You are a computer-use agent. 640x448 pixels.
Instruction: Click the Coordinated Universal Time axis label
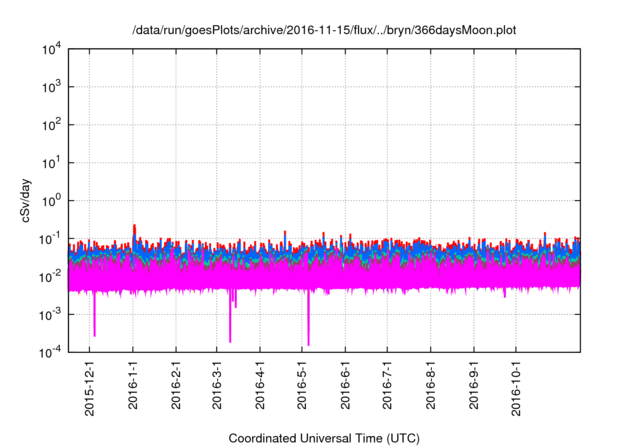point(324,438)
